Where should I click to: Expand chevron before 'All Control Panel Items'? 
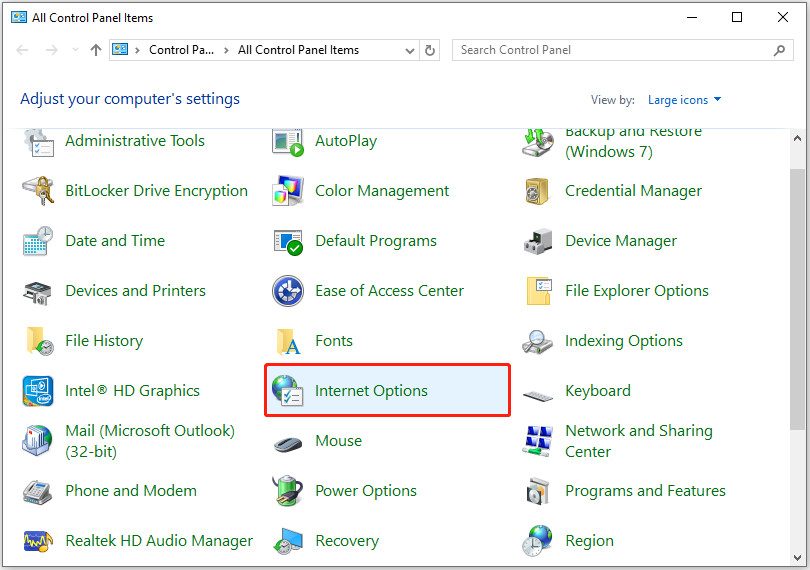pyautogui.click(x=226, y=50)
